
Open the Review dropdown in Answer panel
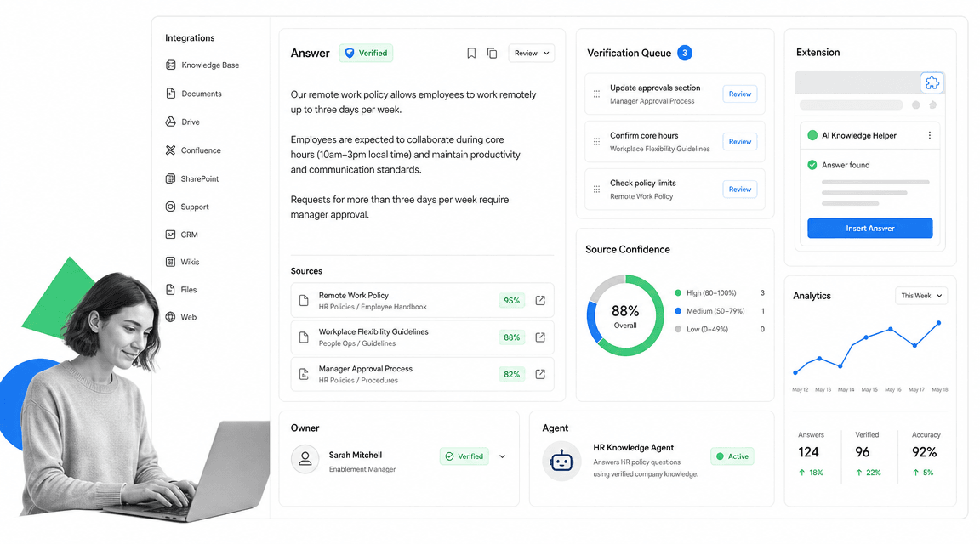pyautogui.click(x=531, y=53)
